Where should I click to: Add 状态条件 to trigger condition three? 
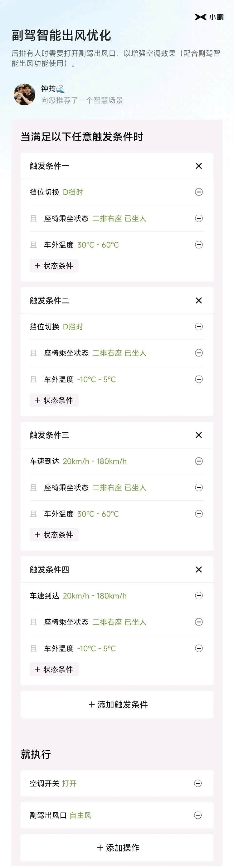[x=54, y=534]
